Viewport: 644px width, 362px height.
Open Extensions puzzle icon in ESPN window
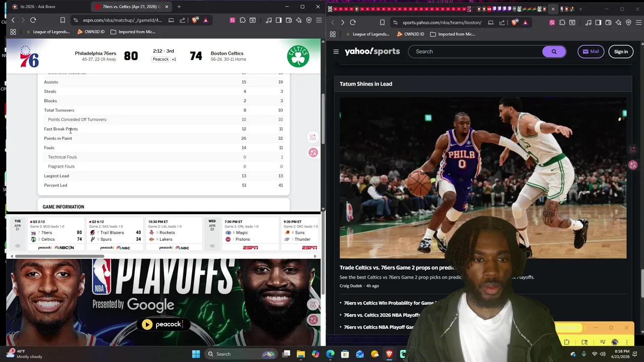point(243,20)
